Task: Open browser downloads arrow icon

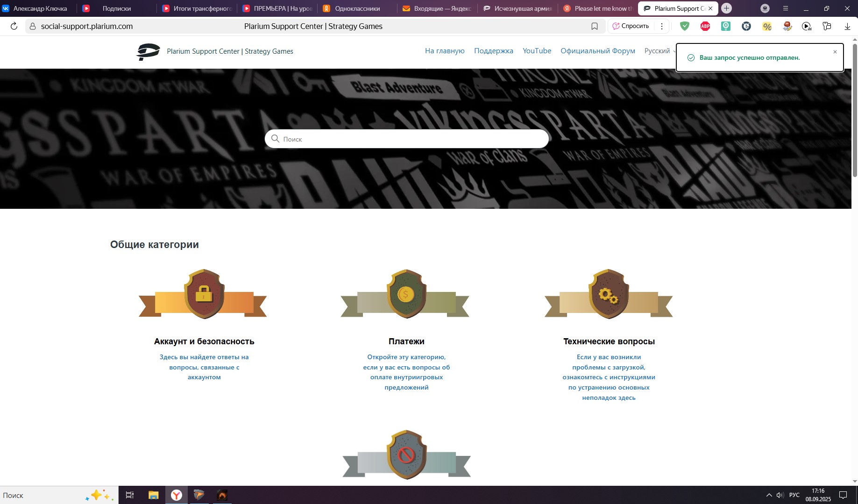Action: pos(847,26)
